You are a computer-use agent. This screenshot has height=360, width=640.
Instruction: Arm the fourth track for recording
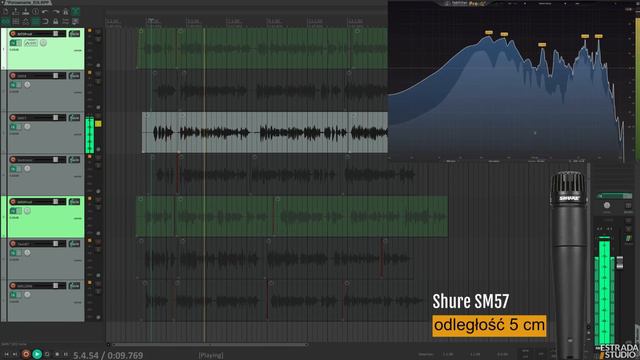point(13,160)
